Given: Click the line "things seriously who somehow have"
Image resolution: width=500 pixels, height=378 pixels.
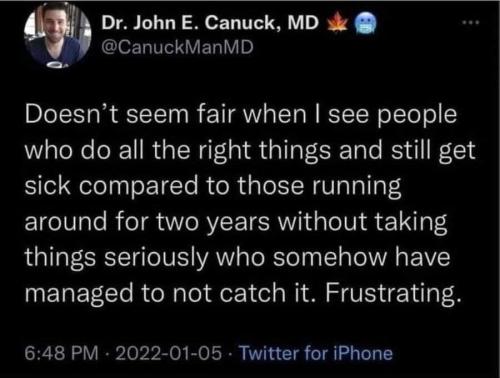Looking at the screenshot, I should point(237,258).
